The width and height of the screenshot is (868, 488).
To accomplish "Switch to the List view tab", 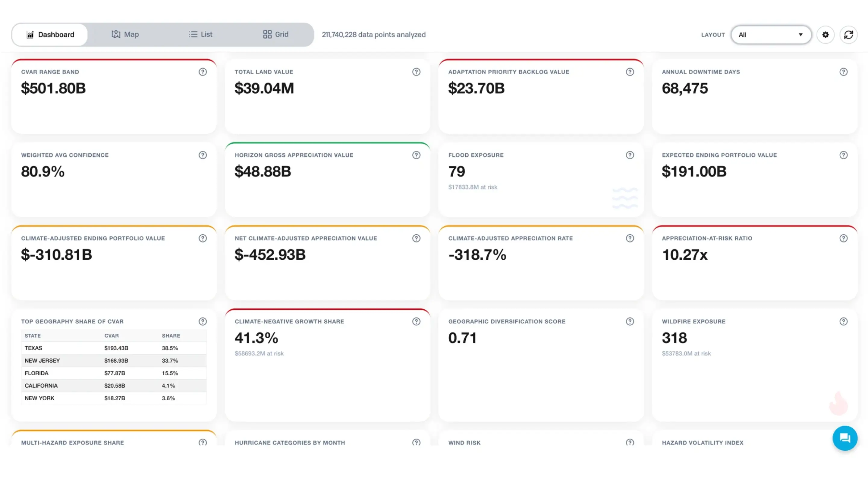I will pos(200,34).
